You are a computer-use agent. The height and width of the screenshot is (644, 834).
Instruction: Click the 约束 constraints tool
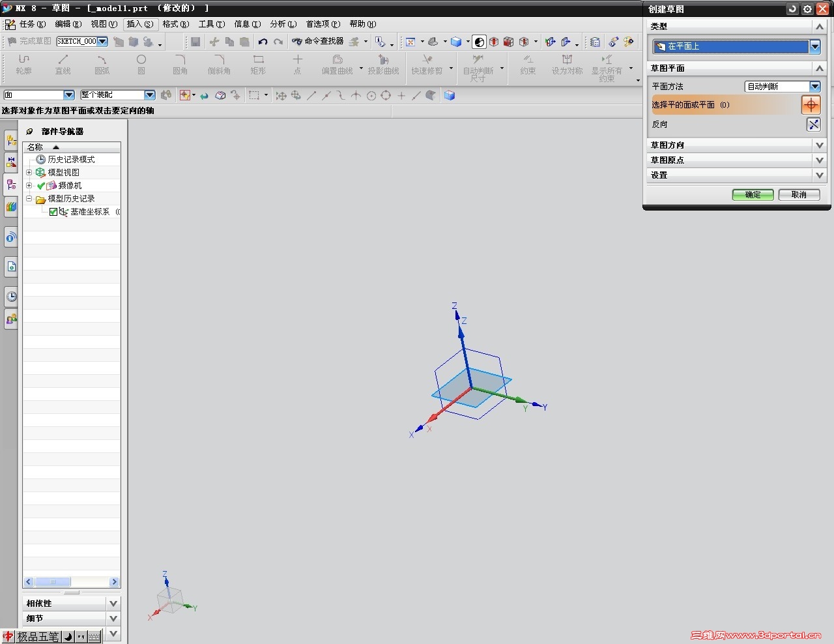(528, 65)
